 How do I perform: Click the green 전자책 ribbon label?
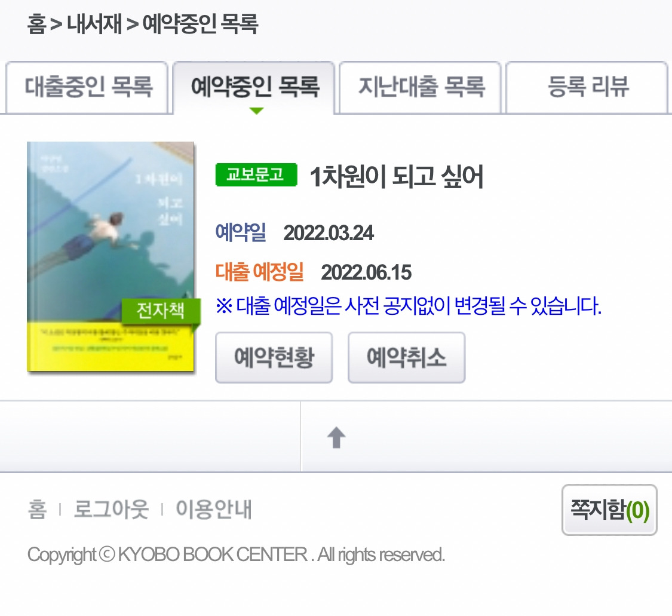tap(161, 311)
